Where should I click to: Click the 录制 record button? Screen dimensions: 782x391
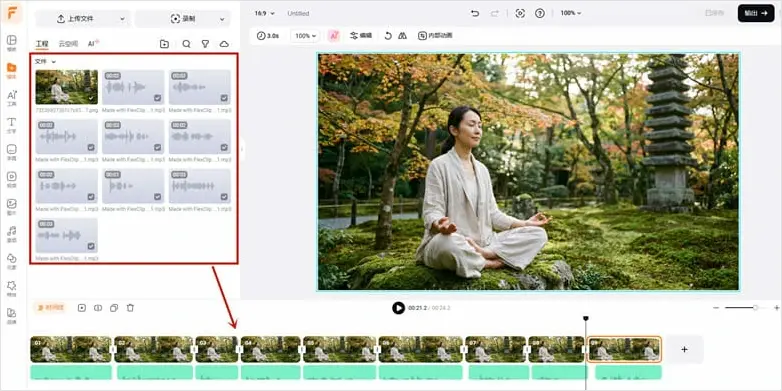pos(183,19)
